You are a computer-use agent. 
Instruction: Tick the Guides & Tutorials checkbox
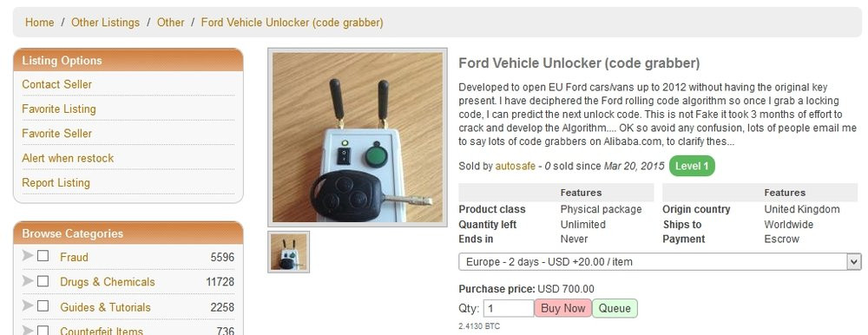43,306
